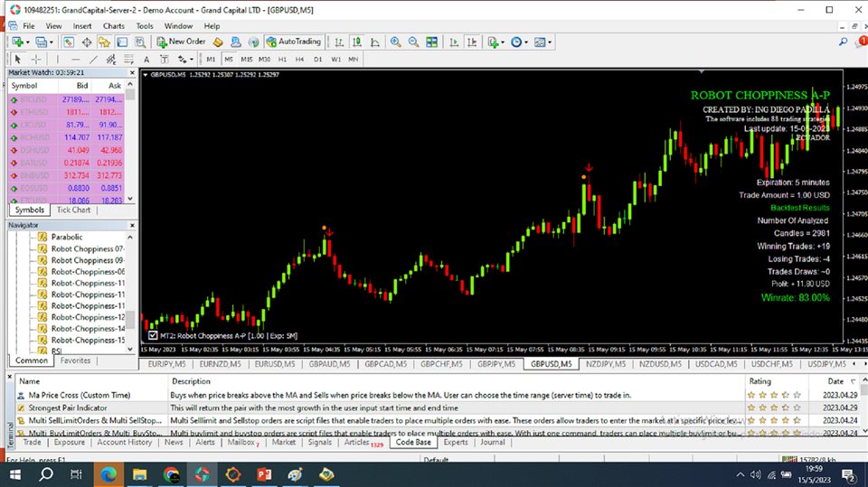This screenshot has width=868, height=487.
Task: Switch timeframe to D1
Action: point(317,60)
